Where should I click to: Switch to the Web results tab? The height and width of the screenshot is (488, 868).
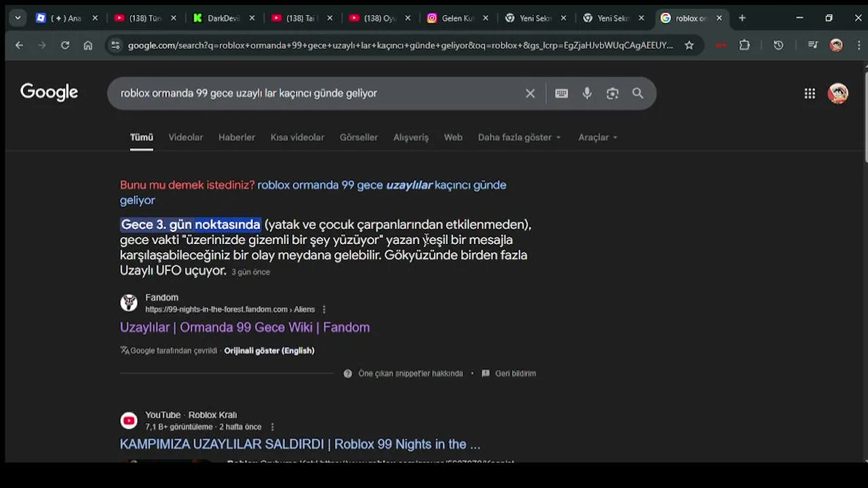[453, 138]
